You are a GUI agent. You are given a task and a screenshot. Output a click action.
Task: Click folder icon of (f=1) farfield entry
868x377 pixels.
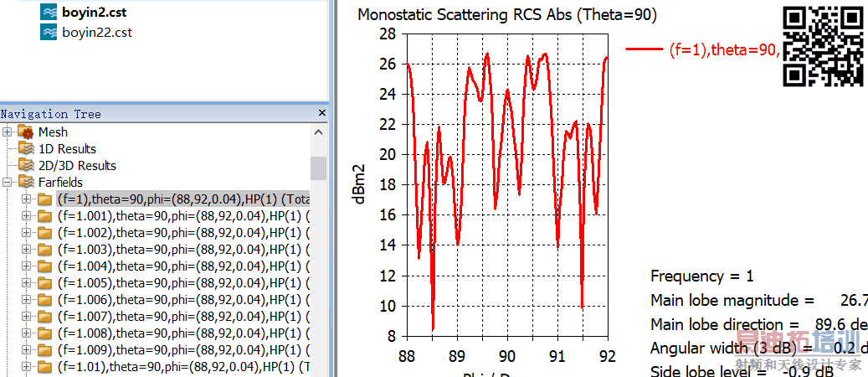coord(45,199)
